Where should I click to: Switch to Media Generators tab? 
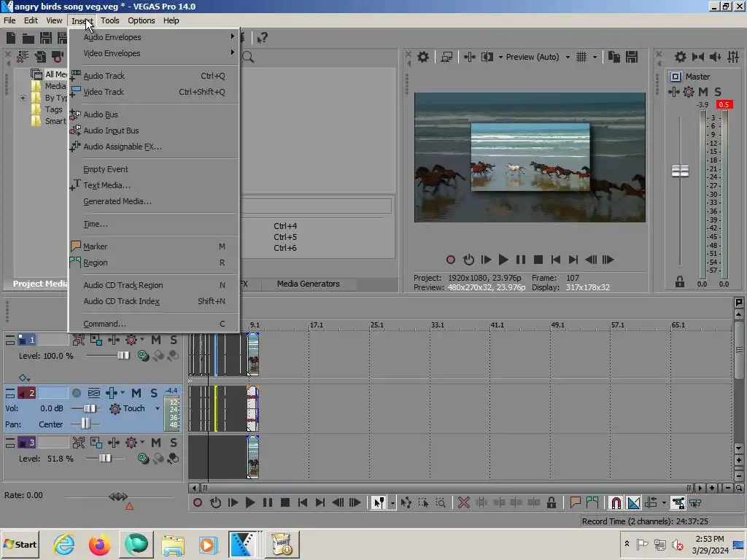point(309,284)
